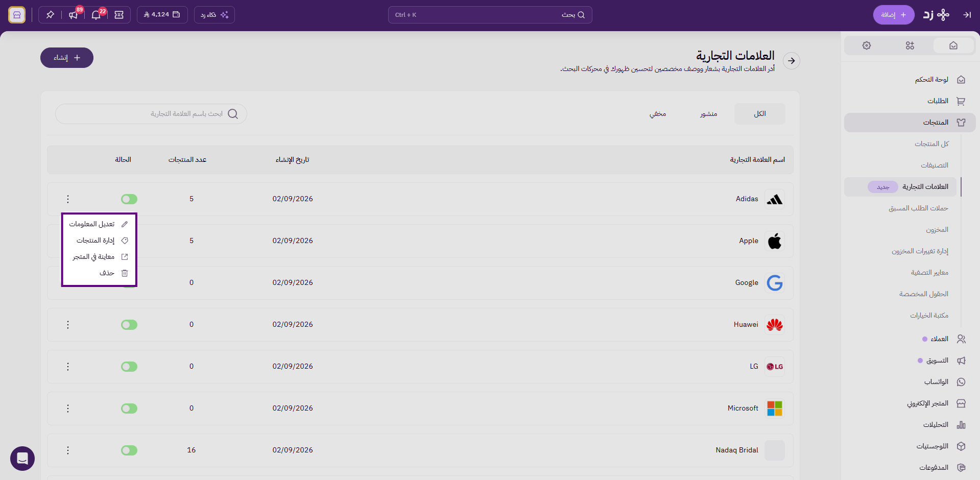Viewport: 980px width, 480px height.
Task: Click the megaphone icon beside التسويق
Action: pos(961,361)
